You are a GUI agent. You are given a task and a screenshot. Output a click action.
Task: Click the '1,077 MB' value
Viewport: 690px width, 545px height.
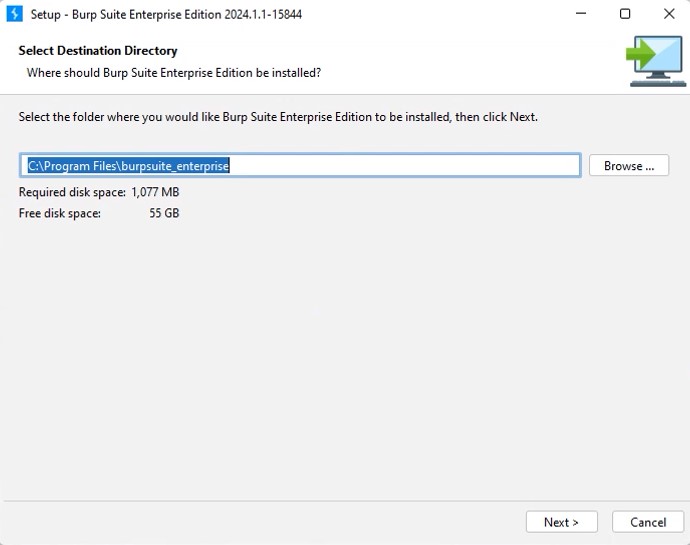point(155,192)
